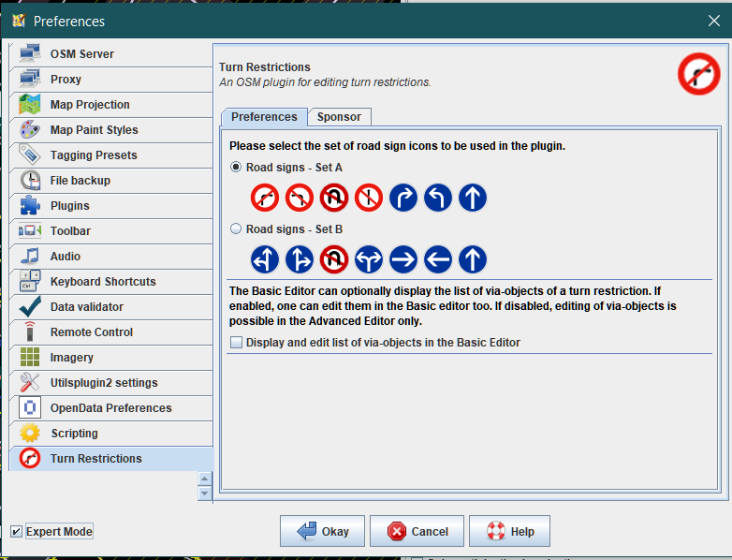
Task: Select Road signs - Set A radio button
Action: [236, 168]
